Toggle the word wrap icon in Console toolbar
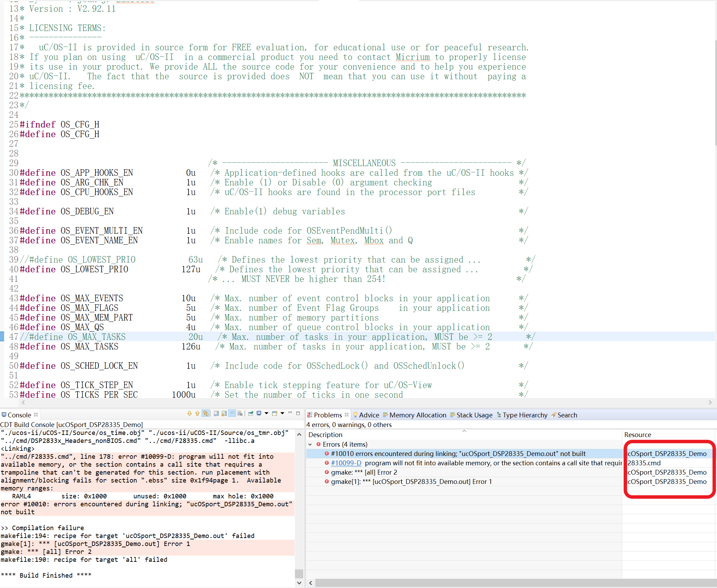 [x=232, y=414]
